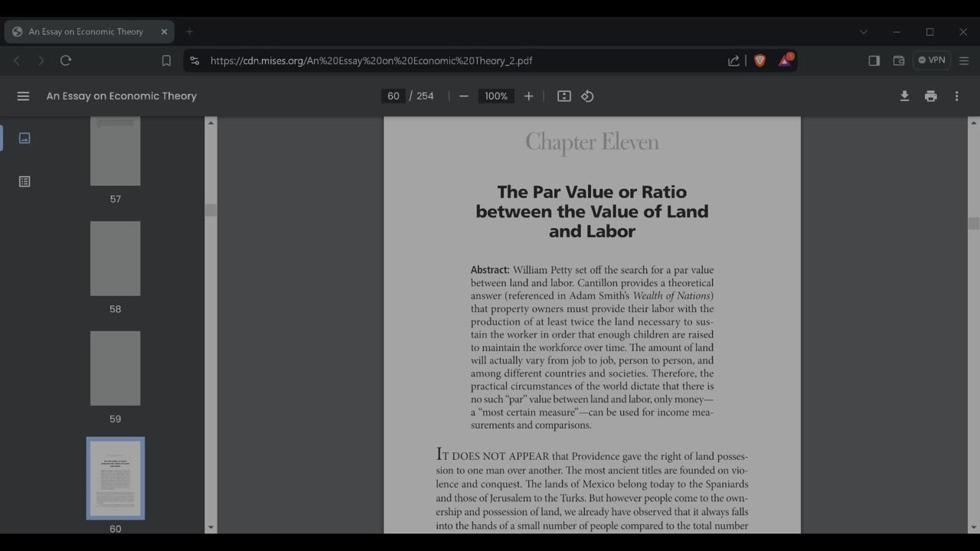980x551 pixels.
Task: Open the browser main menu
Action: [x=964, y=60]
